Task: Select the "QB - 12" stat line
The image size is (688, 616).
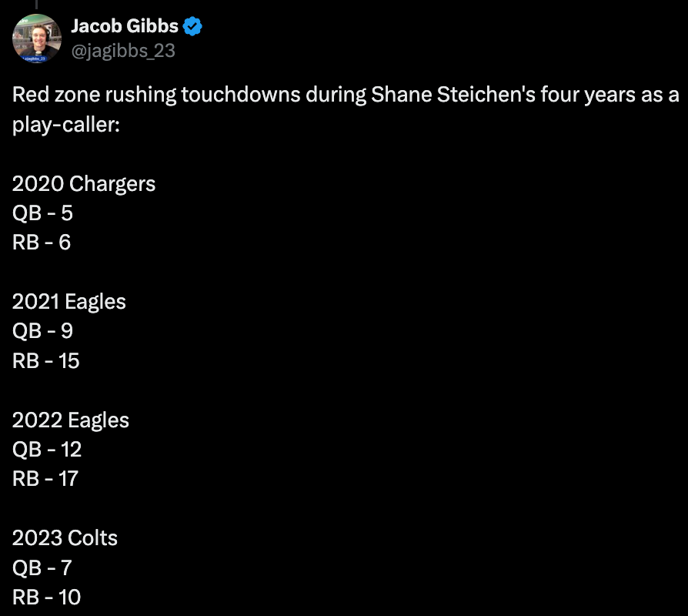Action: 47,449
